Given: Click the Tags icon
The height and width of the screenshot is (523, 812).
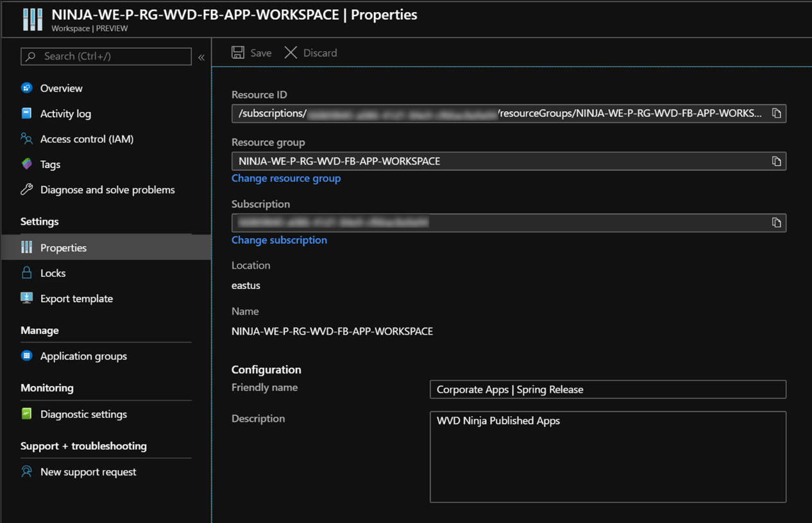Looking at the screenshot, I should coord(26,164).
